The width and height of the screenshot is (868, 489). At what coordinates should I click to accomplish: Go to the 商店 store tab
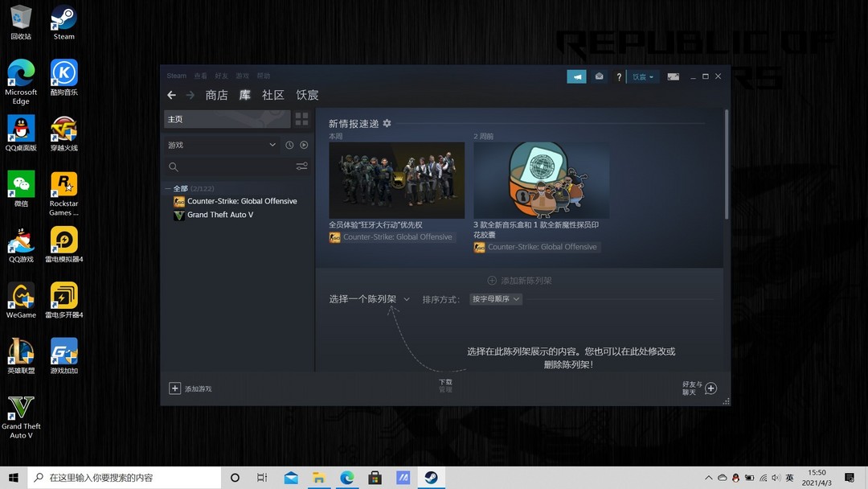pos(216,95)
